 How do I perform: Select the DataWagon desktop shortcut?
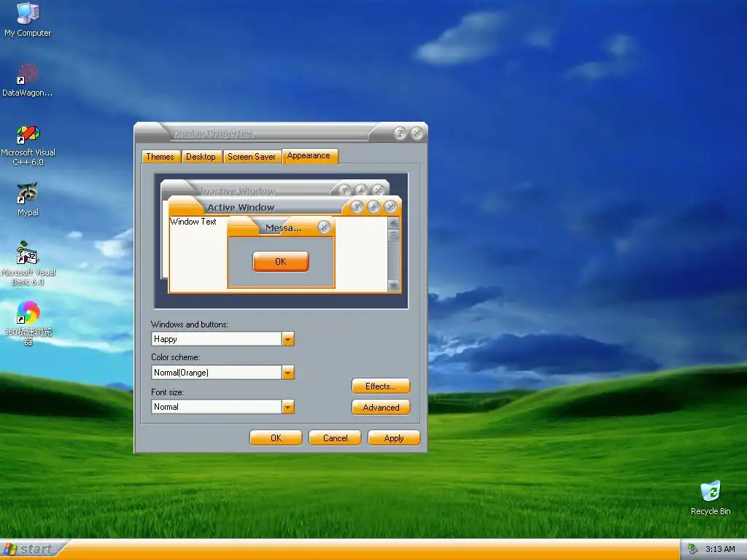pos(28,80)
